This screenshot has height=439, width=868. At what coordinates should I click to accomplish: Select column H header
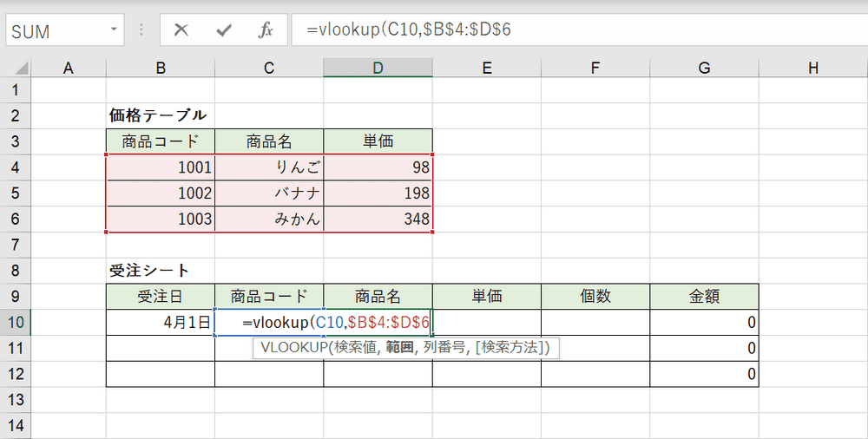click(813, 68)
